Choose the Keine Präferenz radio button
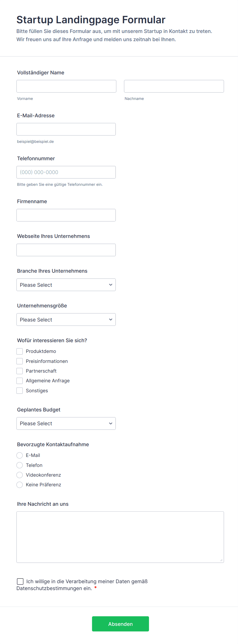The height and width of the screenshot is (644, 238). [20, 485]
